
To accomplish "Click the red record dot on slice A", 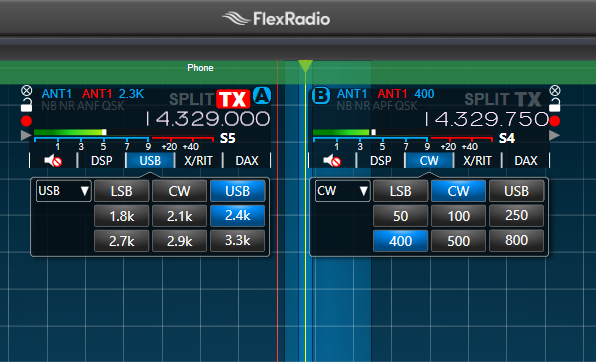I will click(x=26, y=121).
